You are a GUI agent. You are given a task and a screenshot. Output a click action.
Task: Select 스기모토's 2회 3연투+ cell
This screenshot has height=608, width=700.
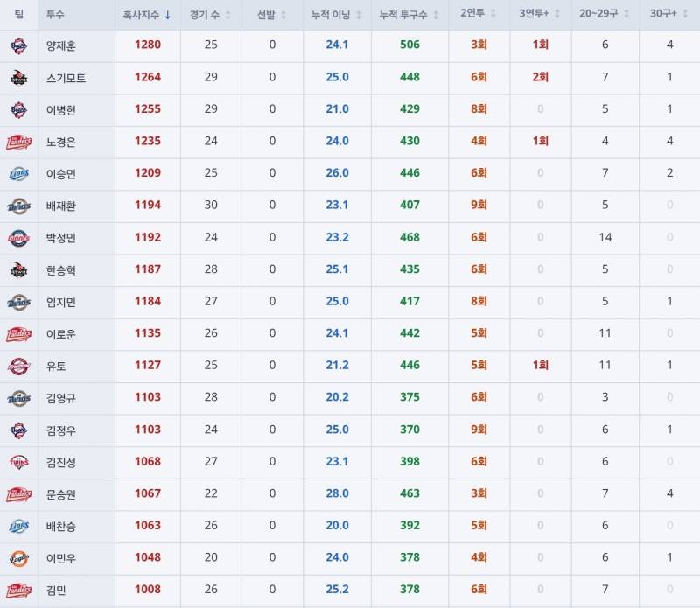coord(540,77)
